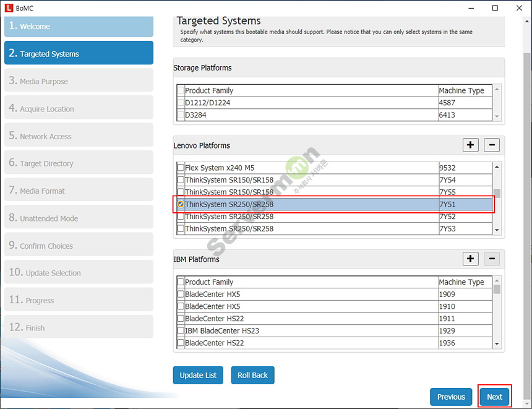
Task: Click the plus button in IBM Platforms
Action: click(470, 259)
